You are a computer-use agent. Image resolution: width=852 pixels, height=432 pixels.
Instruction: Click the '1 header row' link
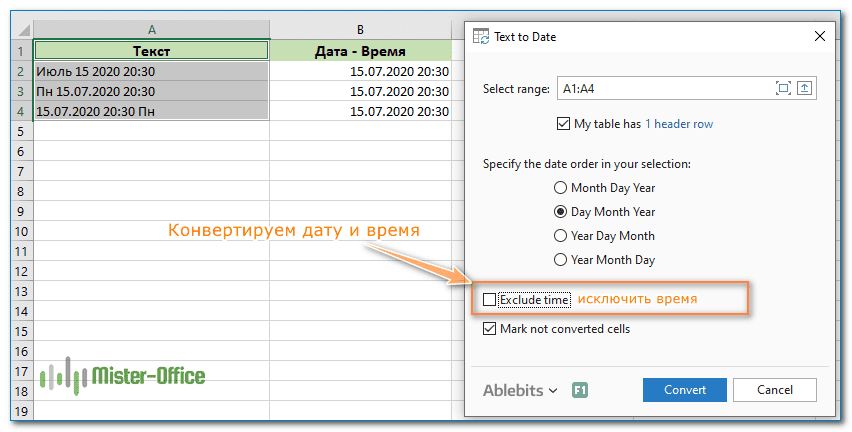click(678, 124)
